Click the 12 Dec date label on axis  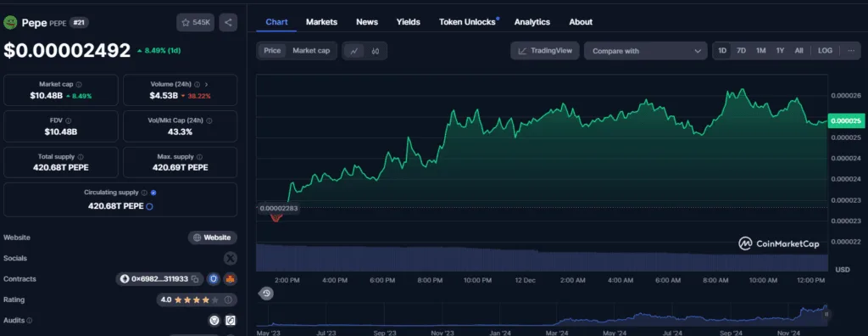click(x=525, y=281)
